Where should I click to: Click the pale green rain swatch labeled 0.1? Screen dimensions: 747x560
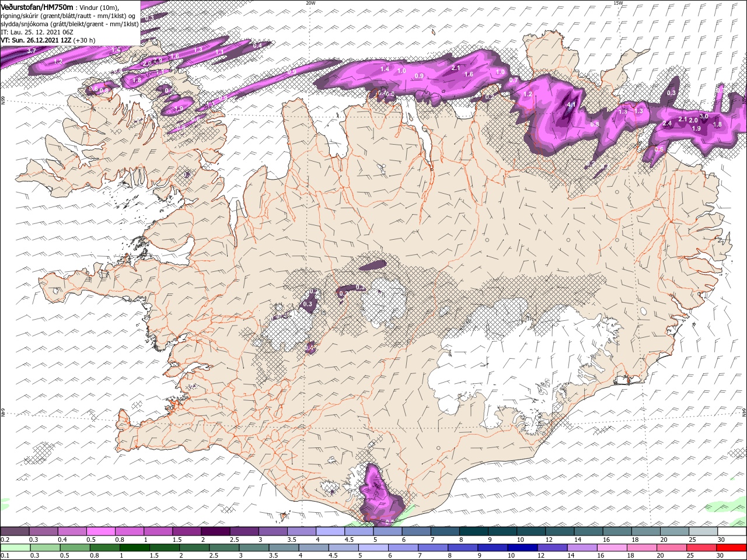point(15,548)
